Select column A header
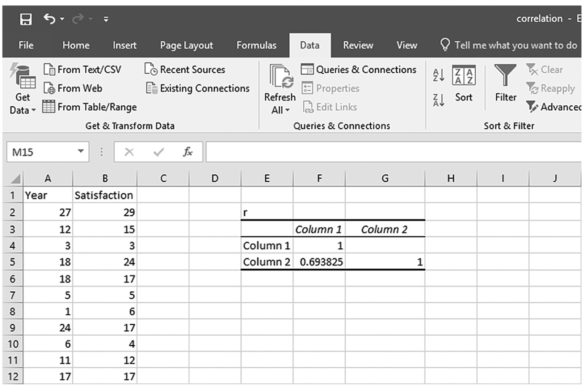Viewport: 585px width, 392px height. tap(48, 179)
